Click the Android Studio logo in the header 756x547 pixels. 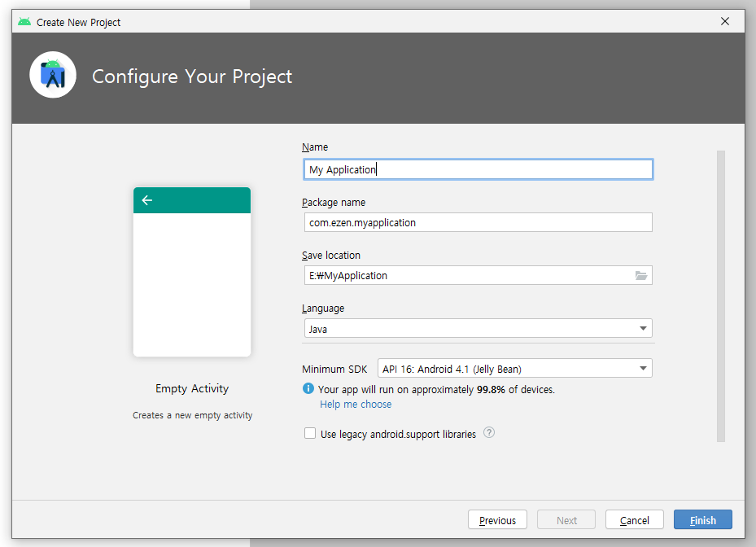[x=53, y=75]
